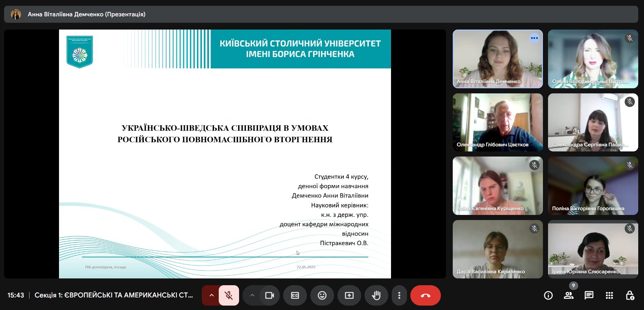
Task: Select Ірина Юріївна Слюсаренко video tile
Action: [x=593, y=249]
